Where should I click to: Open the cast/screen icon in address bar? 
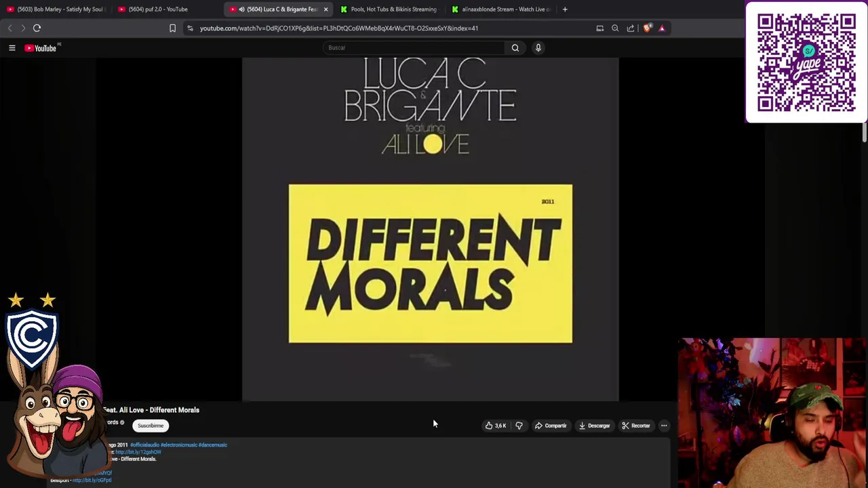(x=599, y=28)
